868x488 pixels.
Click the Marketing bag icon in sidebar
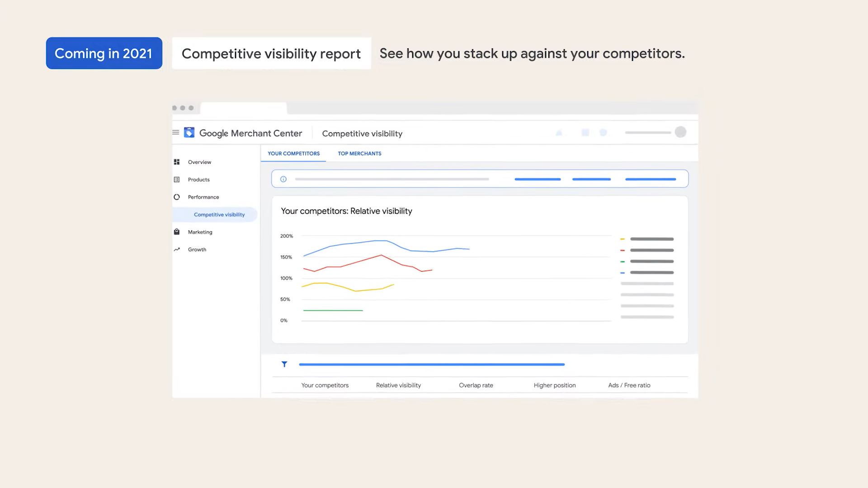pyautogui.click(x=177, y=232)
